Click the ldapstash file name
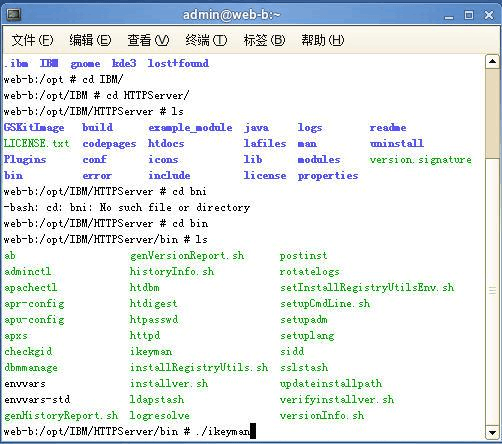 (x=157, y=399)
